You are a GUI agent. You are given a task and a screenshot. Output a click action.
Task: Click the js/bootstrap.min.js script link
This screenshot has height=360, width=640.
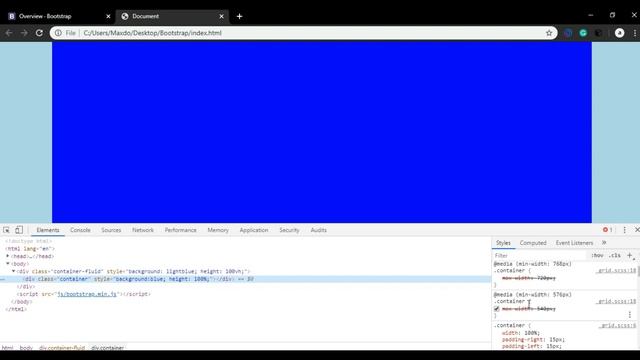tap(87, 294)
